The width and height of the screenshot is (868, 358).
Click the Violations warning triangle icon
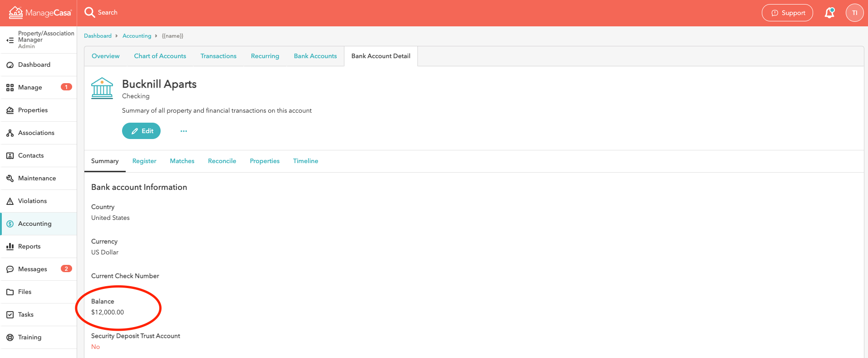click(10, 201)
